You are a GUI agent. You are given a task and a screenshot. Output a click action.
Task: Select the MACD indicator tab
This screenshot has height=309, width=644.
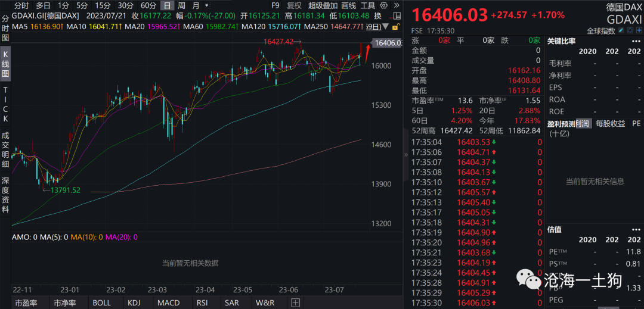click(x=169, y=303)
